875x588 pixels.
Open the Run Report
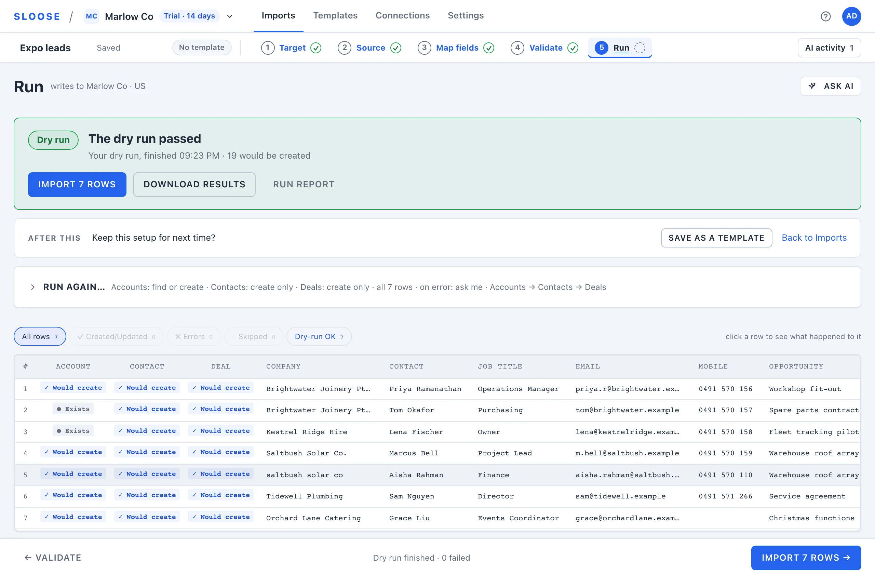click(303, 184)
